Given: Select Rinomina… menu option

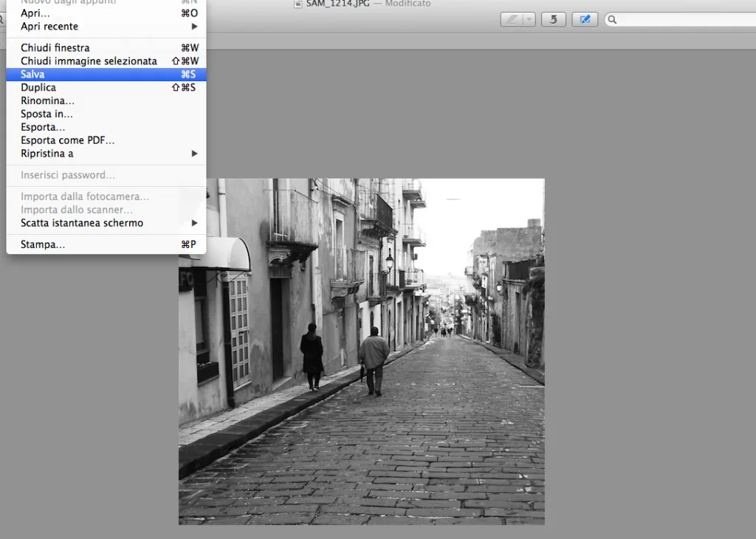Looking at the screenshot, I should pos(47,101).
